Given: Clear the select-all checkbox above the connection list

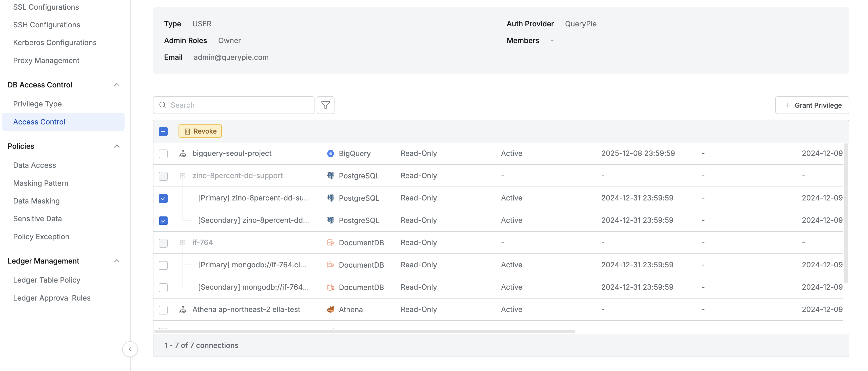Looking at the screenshot, I should (163, 131).
